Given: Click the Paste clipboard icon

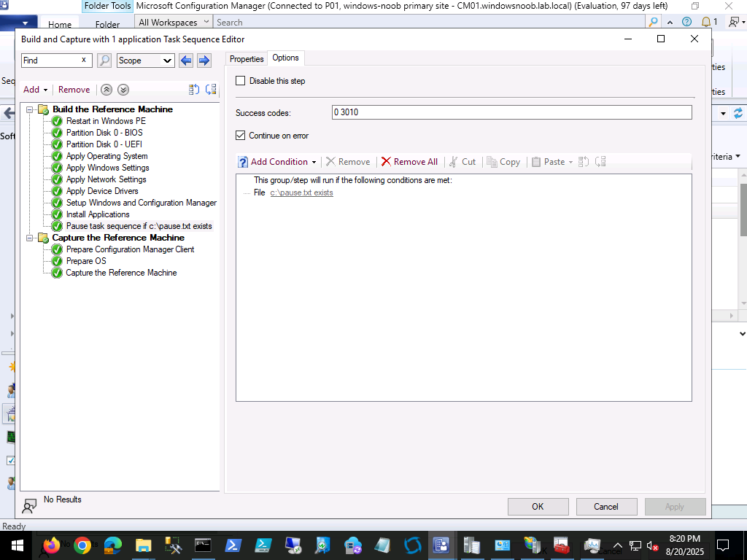Looking at the screenshot, I should click(536, 162).
